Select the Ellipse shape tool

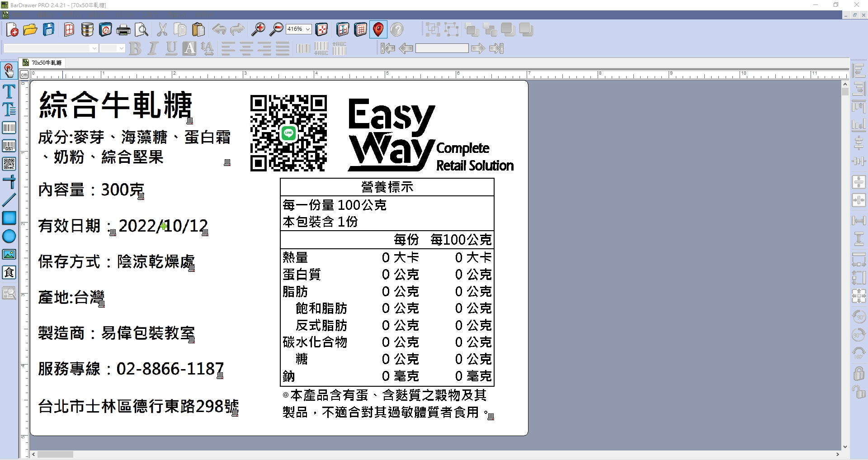point(9,236)
